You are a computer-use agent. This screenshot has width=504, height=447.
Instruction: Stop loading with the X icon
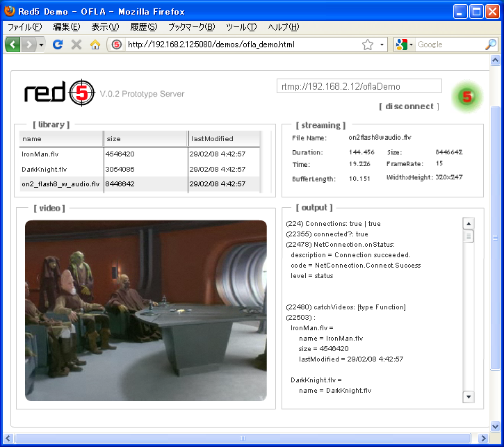(76, 44)
